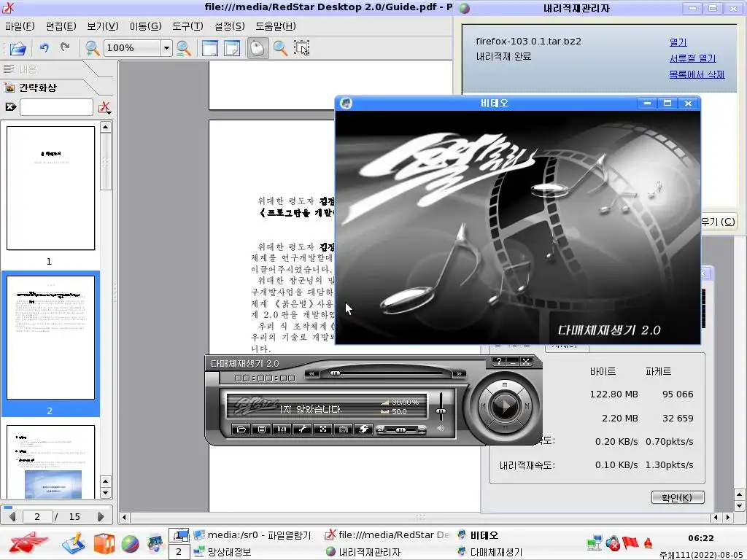Select the second page-layout view icon
The height and width of the screenshot is (560, 747).
point(232,48)
